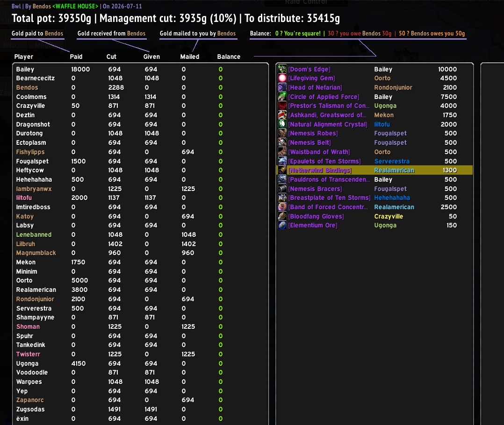Open the [Doom's Edge] item link
The width and height of the screenshot is (504, 425).
[309, 69]
